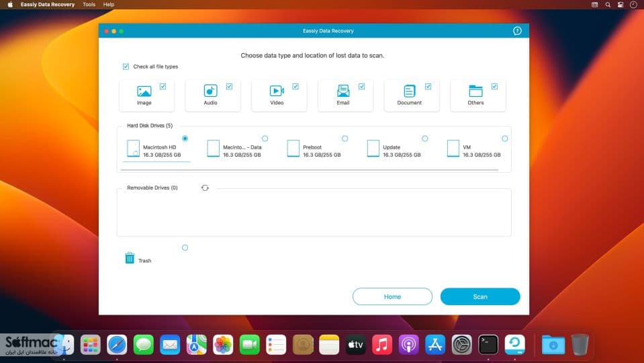The image size is (644, 363).
Task: Open the Tools menu
Action: (89, 5)
